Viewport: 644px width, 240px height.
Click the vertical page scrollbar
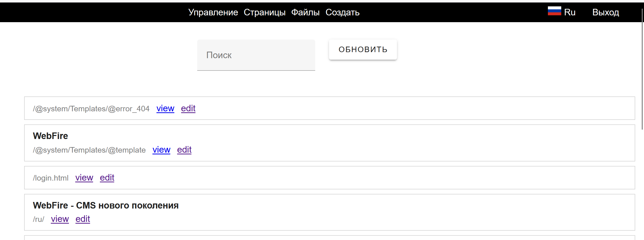pyautogui.click(x=642, y=68)
